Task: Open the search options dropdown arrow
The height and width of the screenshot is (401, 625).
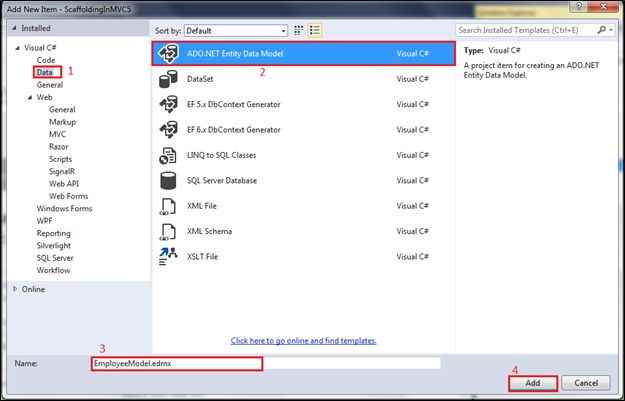Action: click(611, 30)
